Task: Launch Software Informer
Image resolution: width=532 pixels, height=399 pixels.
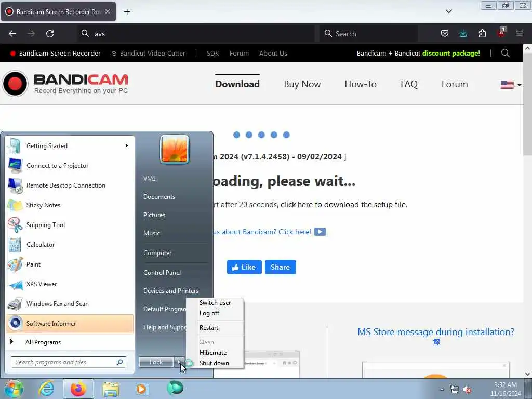Action: (70, 323)
